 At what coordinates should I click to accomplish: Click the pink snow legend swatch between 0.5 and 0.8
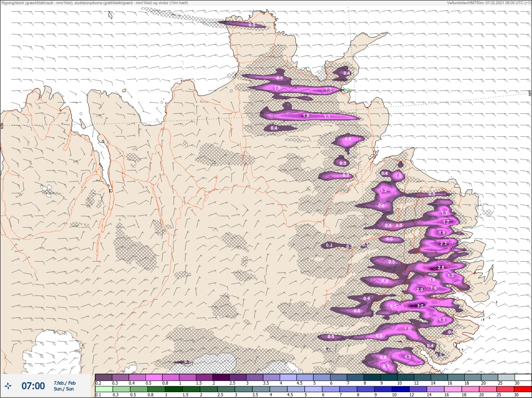point(154,377)
